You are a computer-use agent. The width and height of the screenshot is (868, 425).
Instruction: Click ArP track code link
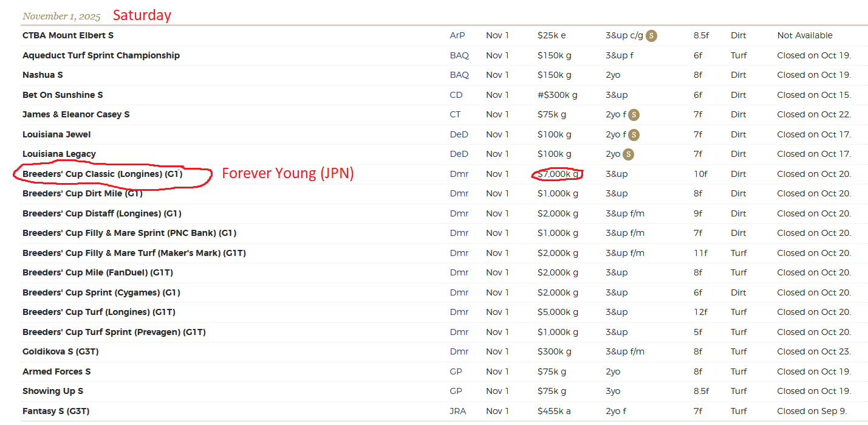(x=457, y=35)
